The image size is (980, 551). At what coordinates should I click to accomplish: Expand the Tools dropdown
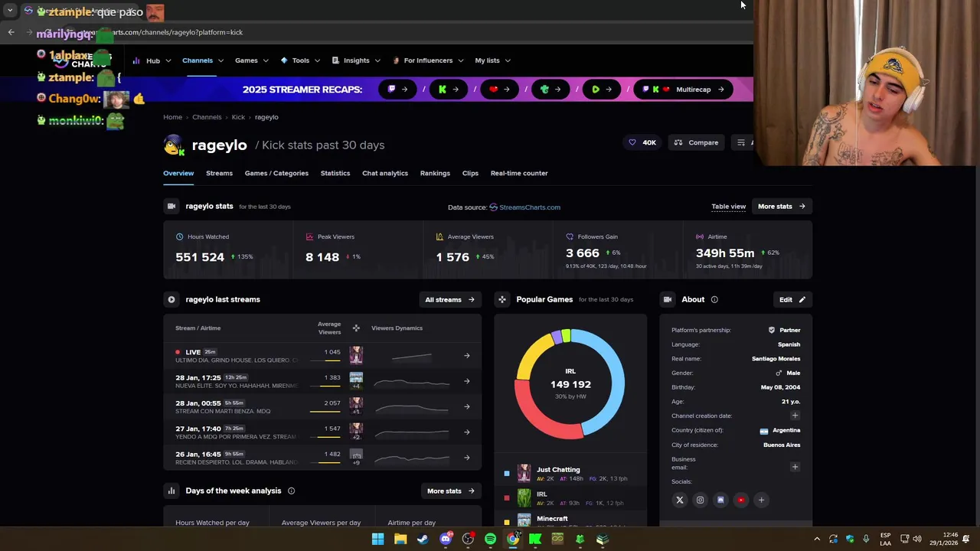300,60
